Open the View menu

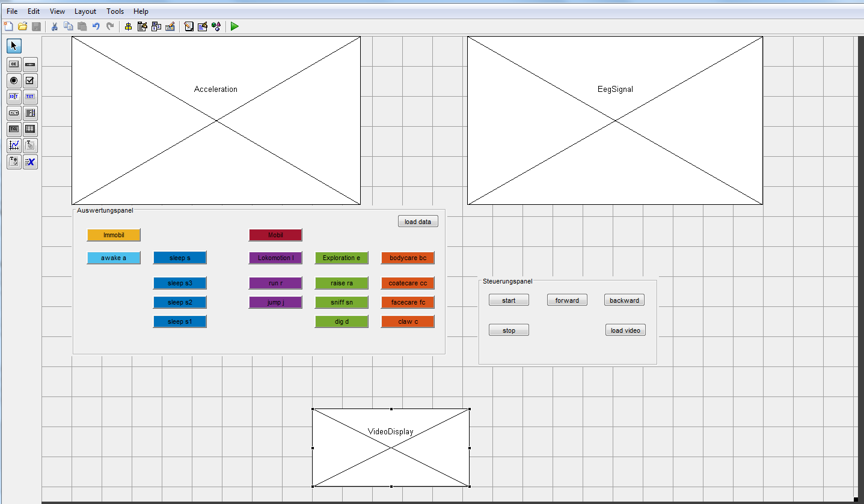(57, 11)
